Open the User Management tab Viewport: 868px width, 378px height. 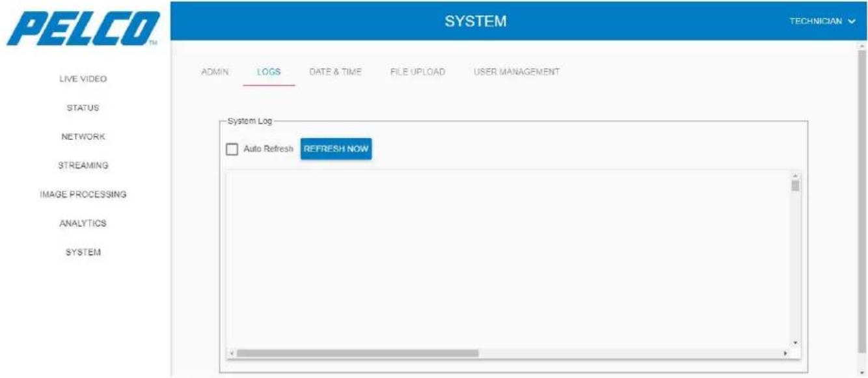pyautogui.click(x=517, y=72)
